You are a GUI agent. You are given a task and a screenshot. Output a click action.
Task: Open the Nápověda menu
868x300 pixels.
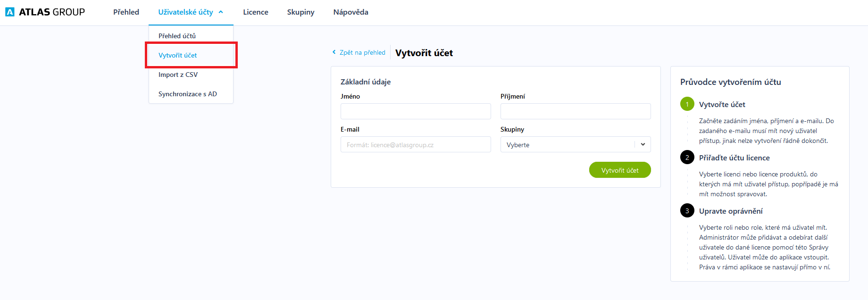pyautogui.click(x=351, y=12)
